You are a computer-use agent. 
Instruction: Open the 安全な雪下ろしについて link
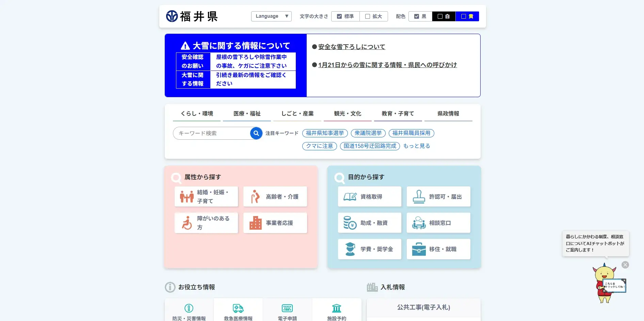click(352, 47)
